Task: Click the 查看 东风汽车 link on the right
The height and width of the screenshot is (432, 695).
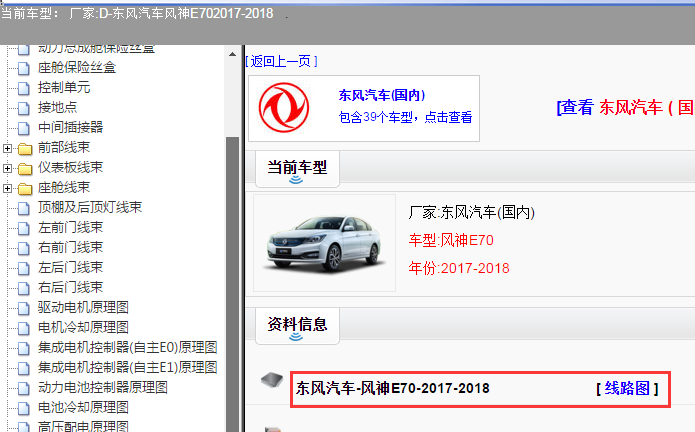Action: click(x=625, y=107)
